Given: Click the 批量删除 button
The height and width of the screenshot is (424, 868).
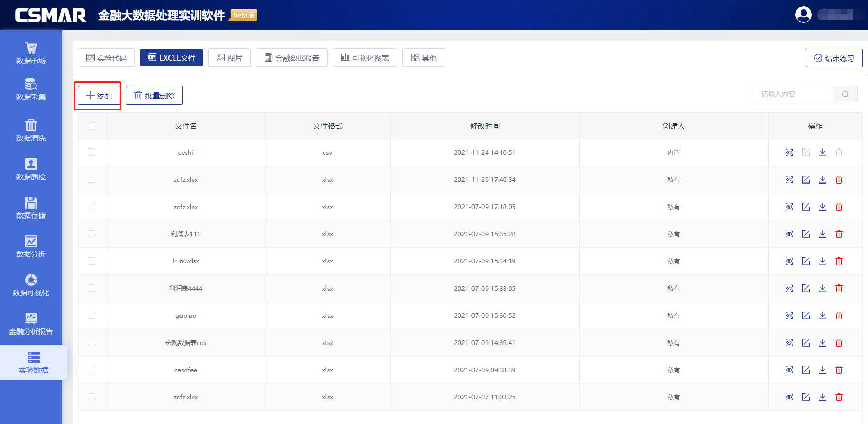Looking at the screenshot, I should click(x=154, y=95).
